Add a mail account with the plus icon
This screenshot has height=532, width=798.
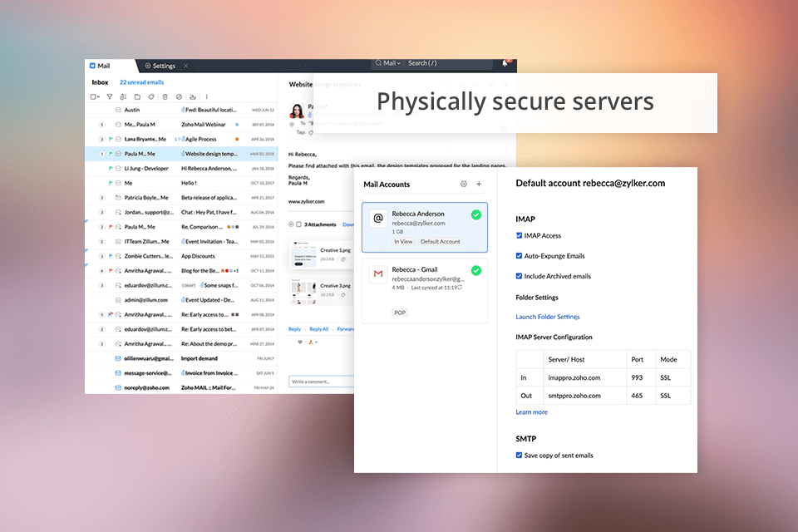[x=479, y=185]
